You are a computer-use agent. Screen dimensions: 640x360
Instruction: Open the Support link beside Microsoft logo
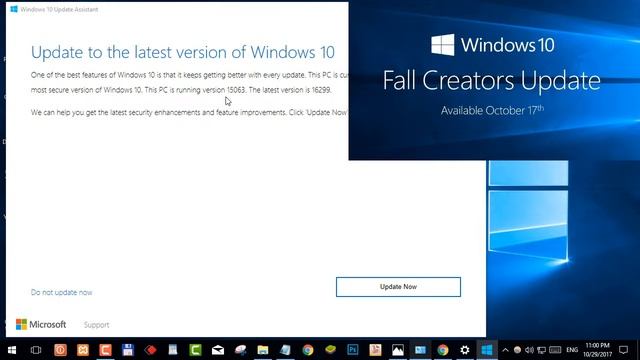96,325
